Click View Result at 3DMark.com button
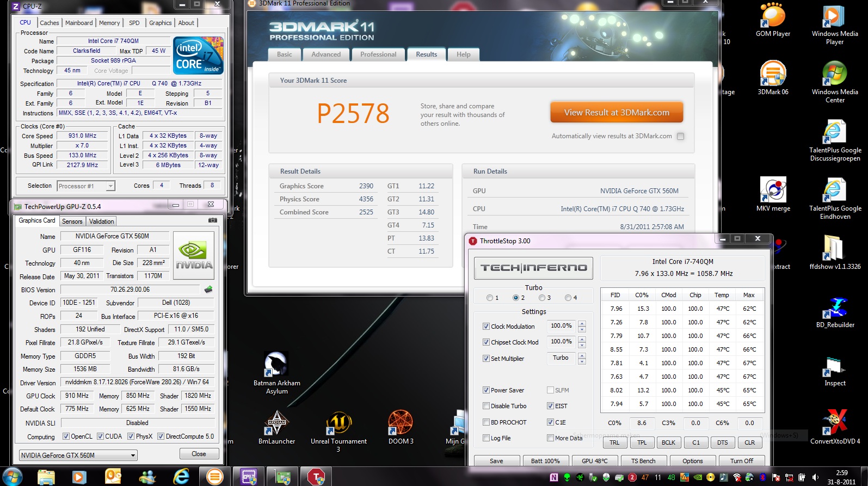868x486 pixels. coord(617,113)
